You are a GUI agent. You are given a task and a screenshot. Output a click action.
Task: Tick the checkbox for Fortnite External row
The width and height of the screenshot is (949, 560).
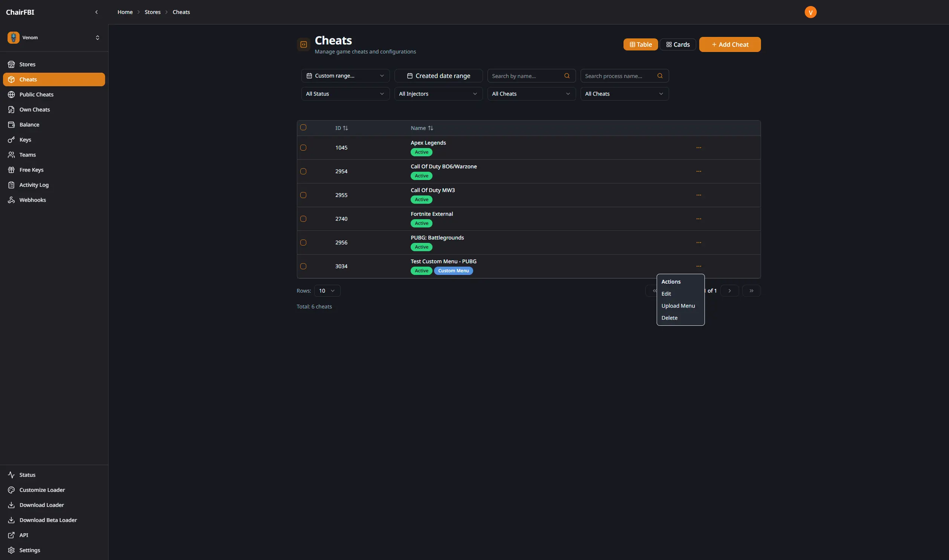pyautogui.click(x=303, y=219)
